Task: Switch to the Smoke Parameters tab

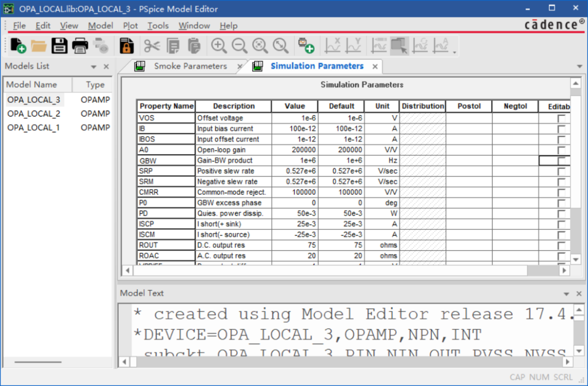Action: tap(191, 66)
